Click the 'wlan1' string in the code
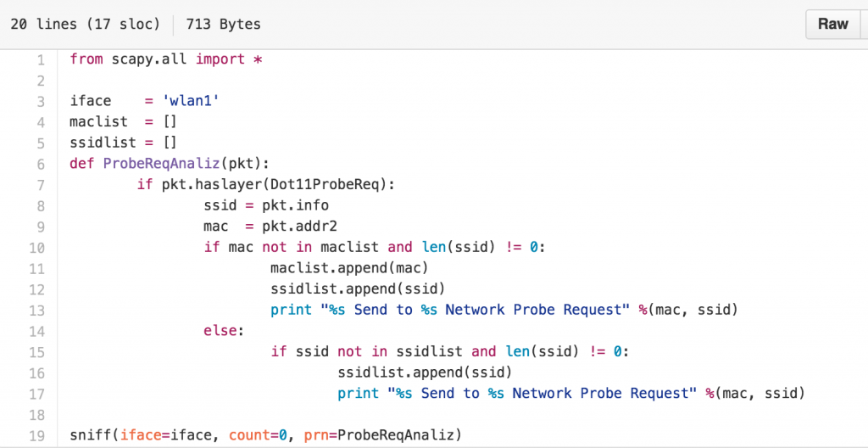Screen dimensions: 868x448 191,101
